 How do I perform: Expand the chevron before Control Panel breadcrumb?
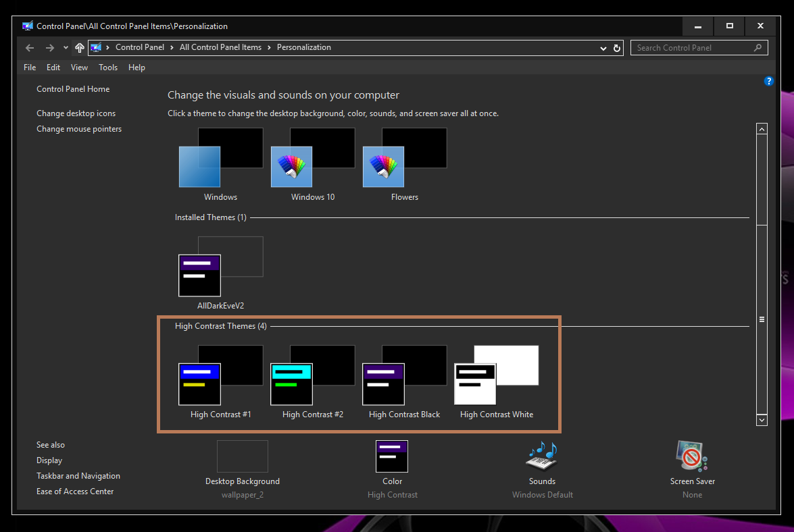(108, 47)
